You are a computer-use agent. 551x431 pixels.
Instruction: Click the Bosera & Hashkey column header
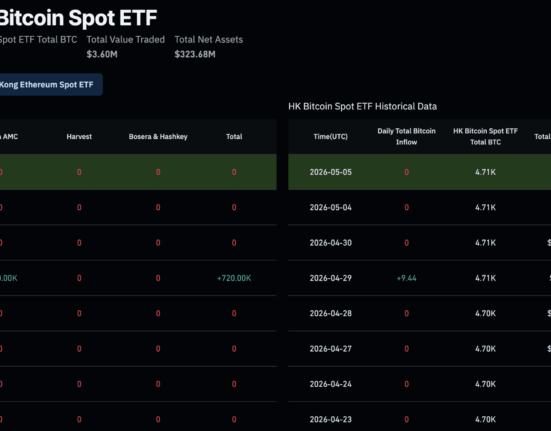(x=158, y=137)
